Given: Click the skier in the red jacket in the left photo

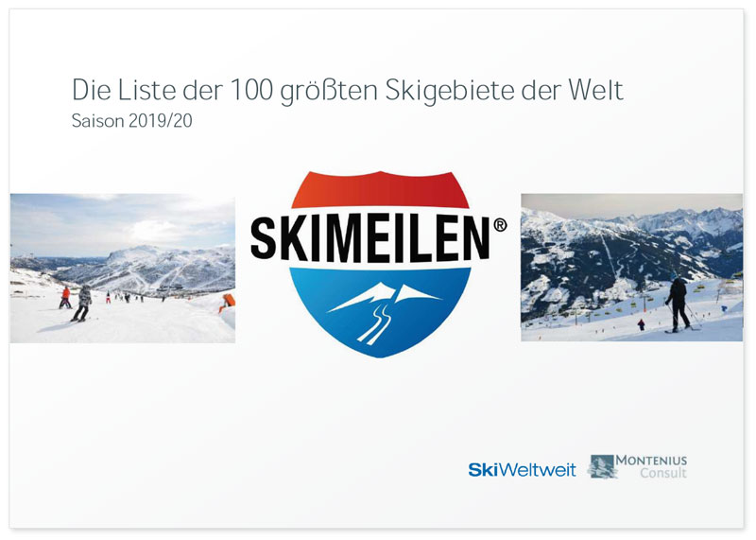Looking at the screenshot, I should click(x=65, y=298).
